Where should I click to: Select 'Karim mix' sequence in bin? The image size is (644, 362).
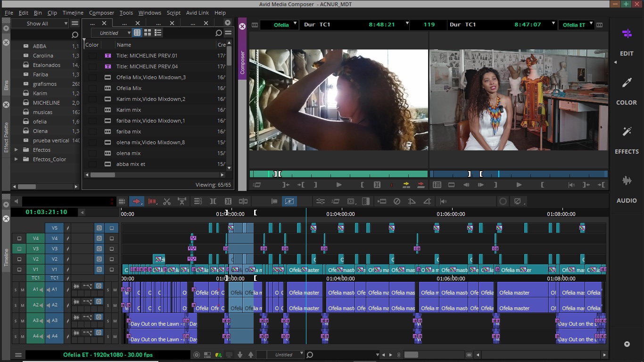coord(129,110)
